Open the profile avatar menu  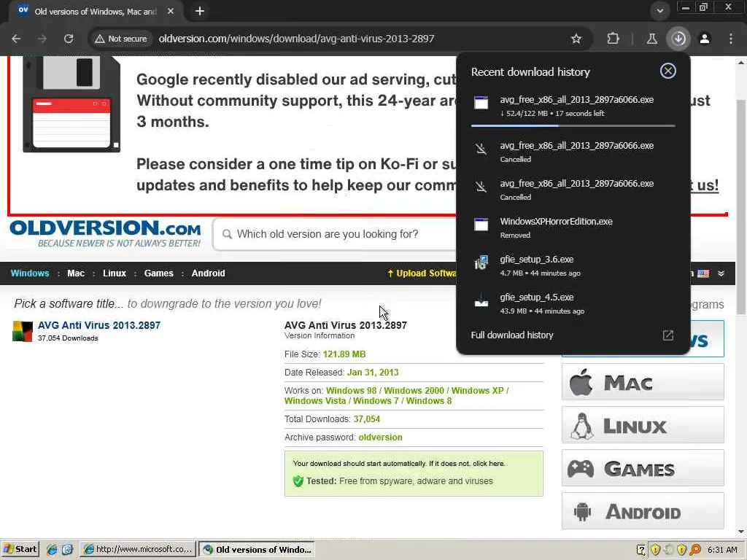click(x=705, y=39)
